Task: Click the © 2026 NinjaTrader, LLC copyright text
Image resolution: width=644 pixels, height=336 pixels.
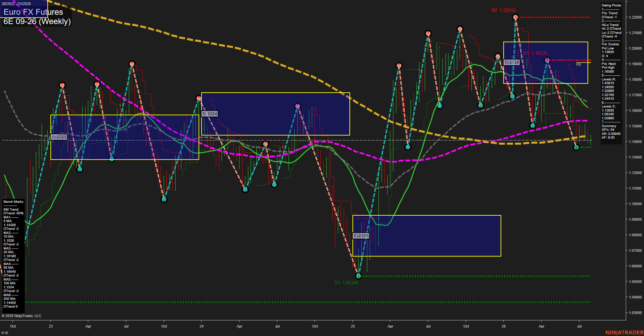Action: pos(21,316)
